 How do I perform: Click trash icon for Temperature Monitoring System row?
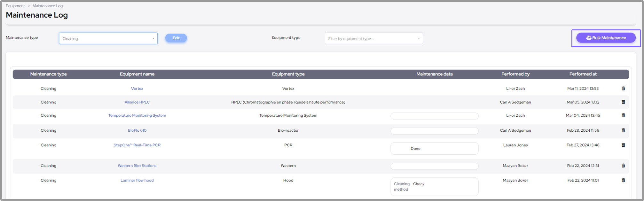point(623,115)
